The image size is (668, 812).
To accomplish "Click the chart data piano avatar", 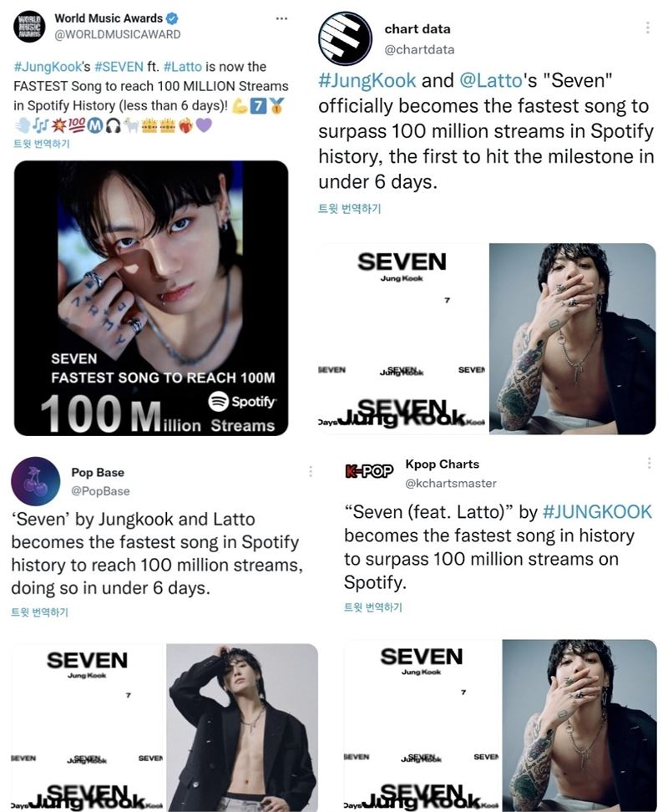I will pyautogui.click(x=345, y=38).
